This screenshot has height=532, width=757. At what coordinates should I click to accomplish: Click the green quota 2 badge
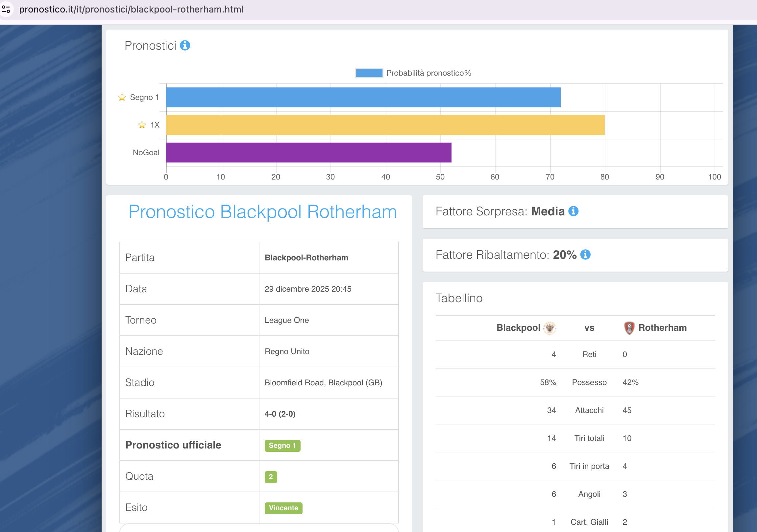271,477
